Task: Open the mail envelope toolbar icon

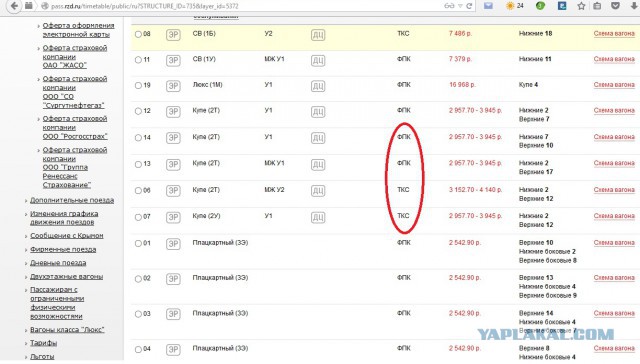Action: click(488, 6)
